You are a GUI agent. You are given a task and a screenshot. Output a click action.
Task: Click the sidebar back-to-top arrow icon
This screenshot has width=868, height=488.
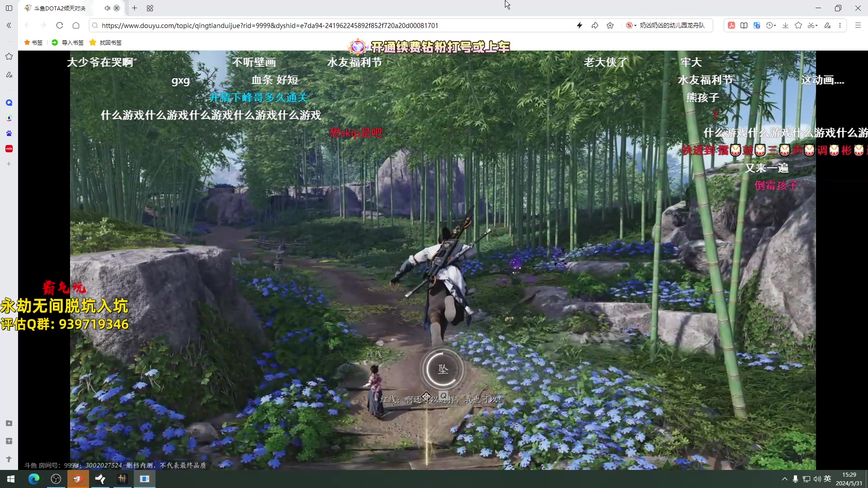(9, 459)
